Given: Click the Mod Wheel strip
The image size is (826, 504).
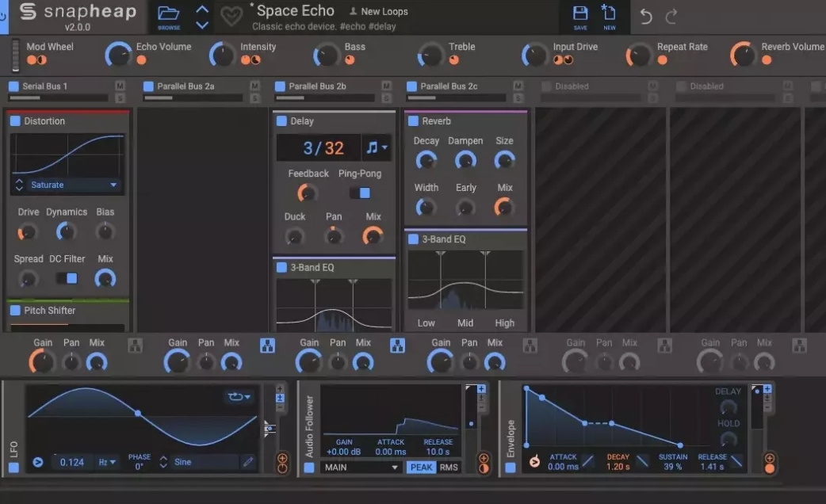Looking at the screenshot, I should pyautogui.click(x=16, y=54).
